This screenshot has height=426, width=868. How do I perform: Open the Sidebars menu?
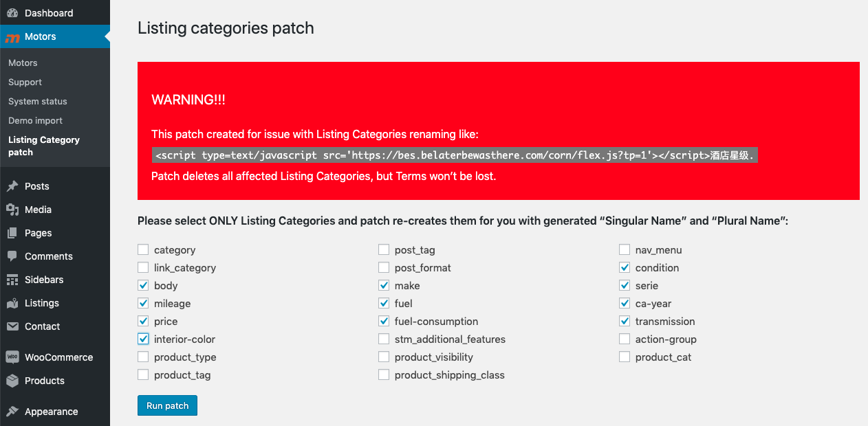pyautogui.click(x=55, y=280)
